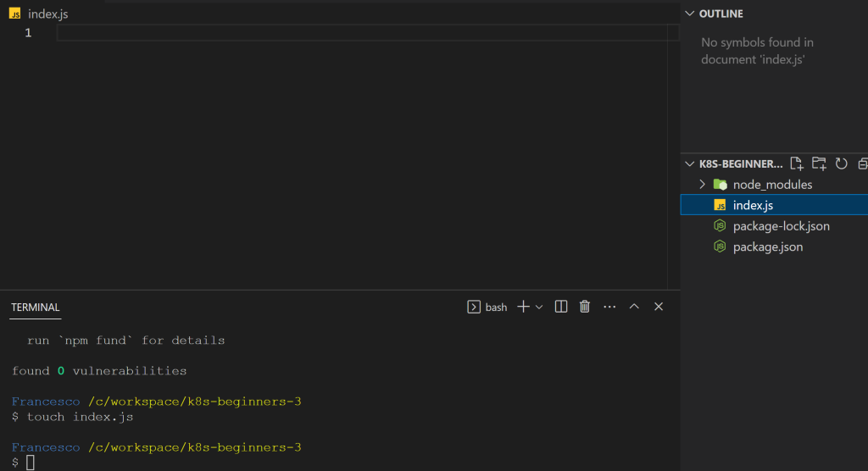The height and width of the screenshot is (471, 868).
Task: Click the node_modules green folder icon
Action: tap(721, 185)
